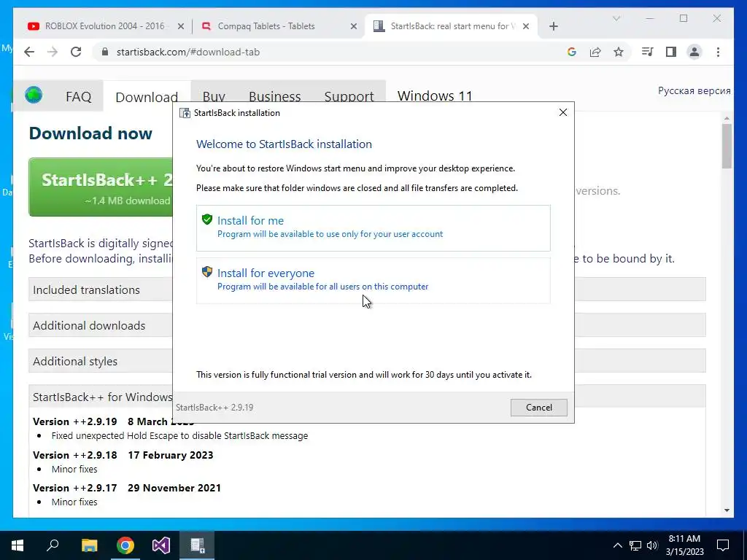Click the StartIsBack++ 2.9.19 version label
Image resolution: width=747 pixels, height=560 pixels.
tap(214, 407)
